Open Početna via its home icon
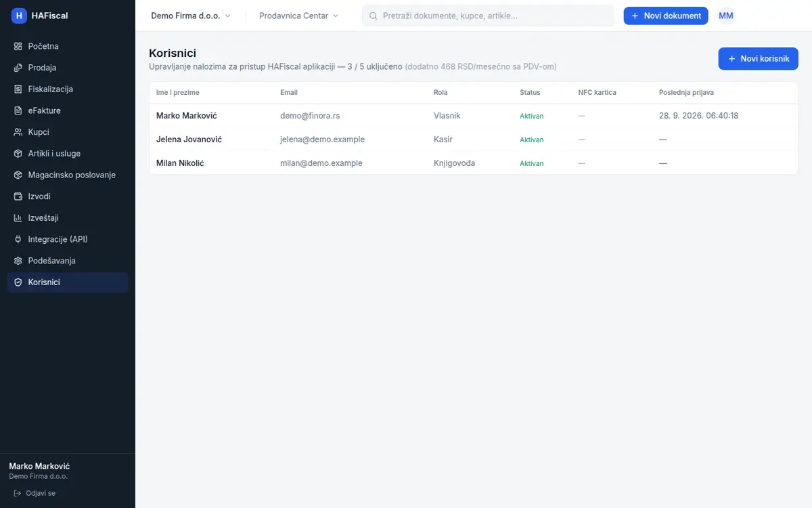Viewport: 812px width, 508px height. click(x=18, y=47)
